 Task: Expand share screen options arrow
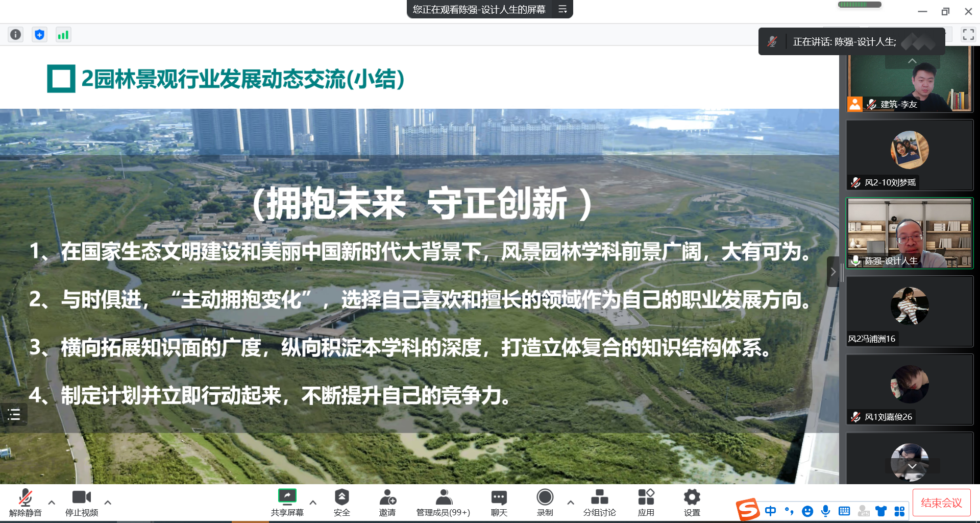pyautogui.click(x=313, y=503)
